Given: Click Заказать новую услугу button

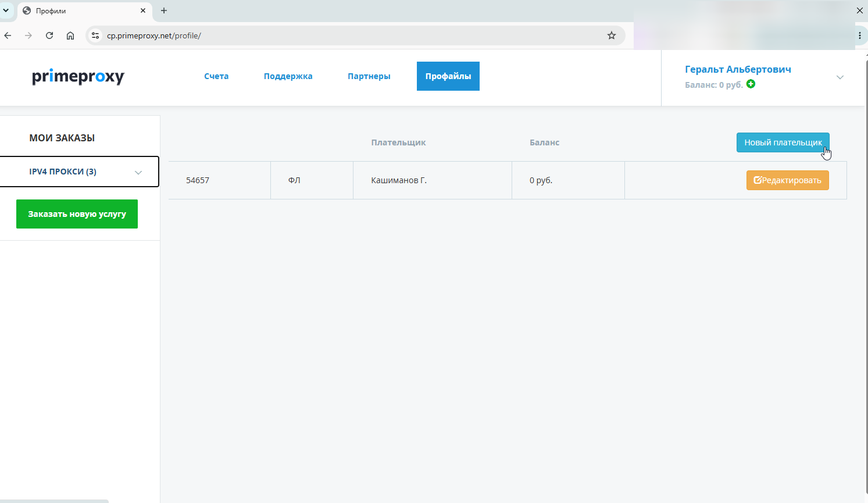Looking at the screenshot, I should 77,214.
